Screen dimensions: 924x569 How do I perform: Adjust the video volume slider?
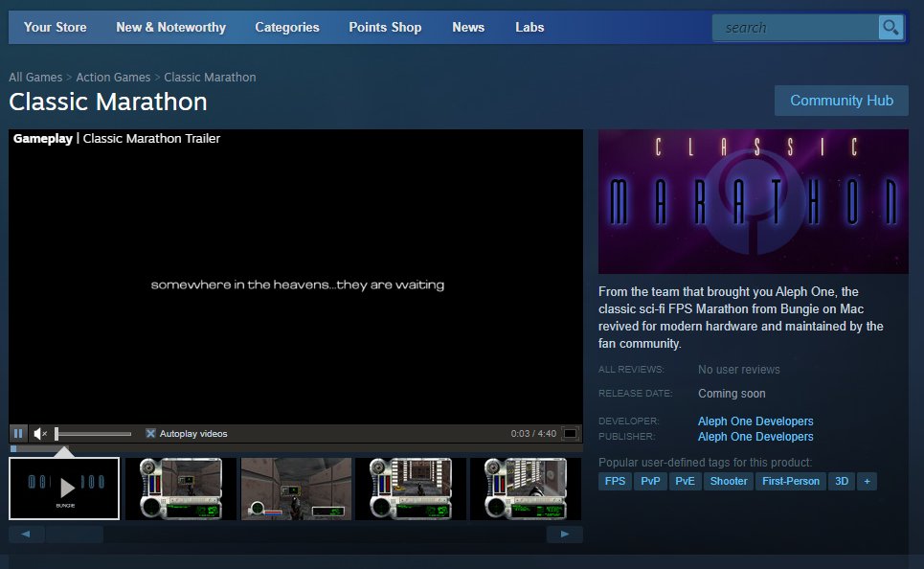[93, 434]
